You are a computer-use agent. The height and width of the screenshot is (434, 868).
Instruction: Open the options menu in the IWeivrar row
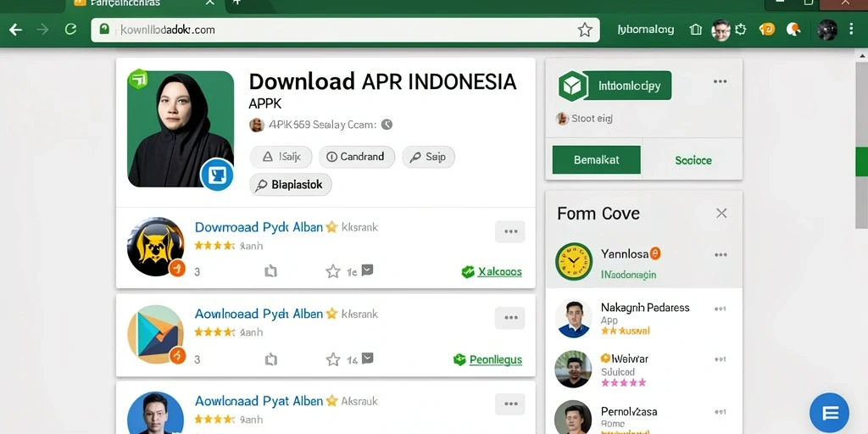click(721, 359)
